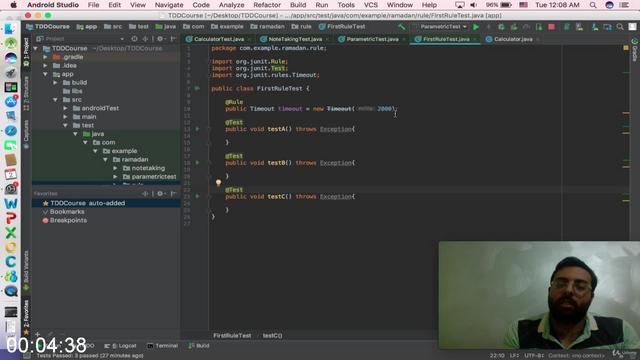The image size is (640, 360).
Task: Click the rule breadcrumb in navigation bar
Action: [x=306, y=27]
